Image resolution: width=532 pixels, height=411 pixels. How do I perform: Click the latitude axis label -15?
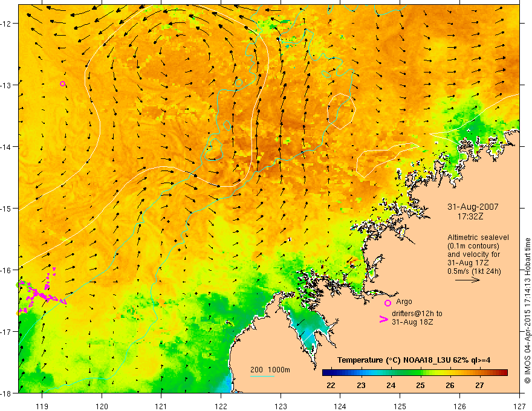pyautogui.click(x=6, y=209)
